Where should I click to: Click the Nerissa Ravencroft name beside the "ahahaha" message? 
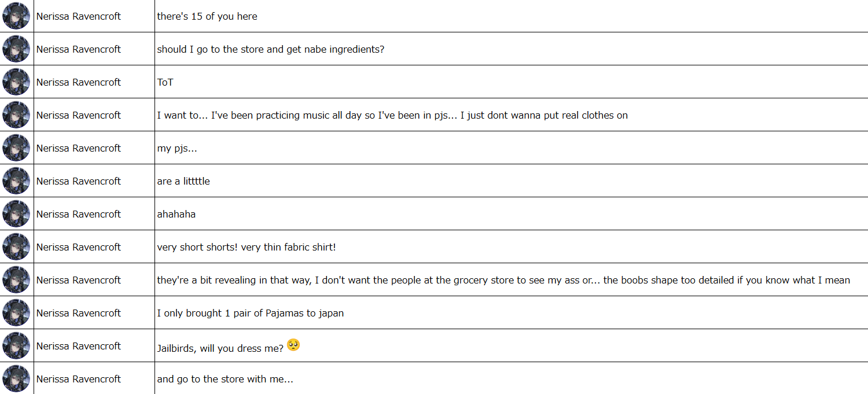(x=79, y=214)
